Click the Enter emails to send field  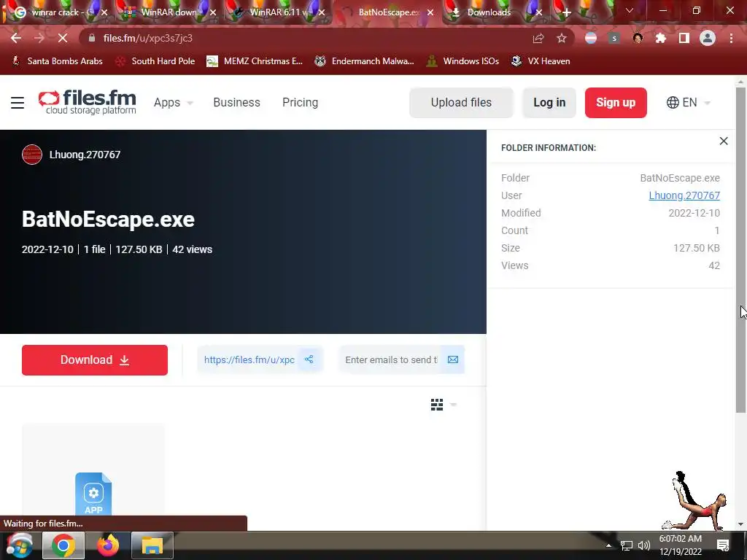point(391,359)
